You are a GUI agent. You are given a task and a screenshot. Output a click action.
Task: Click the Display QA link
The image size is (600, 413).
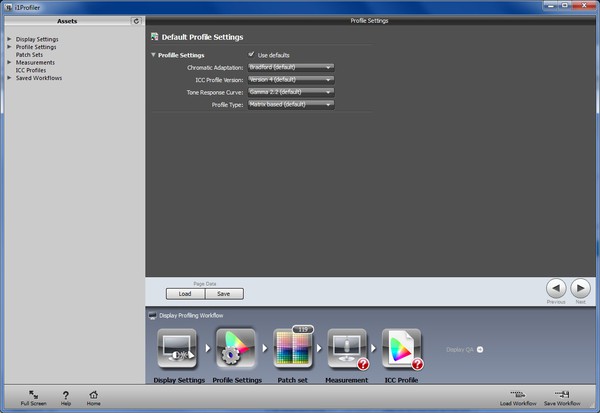tap(460, 349)
